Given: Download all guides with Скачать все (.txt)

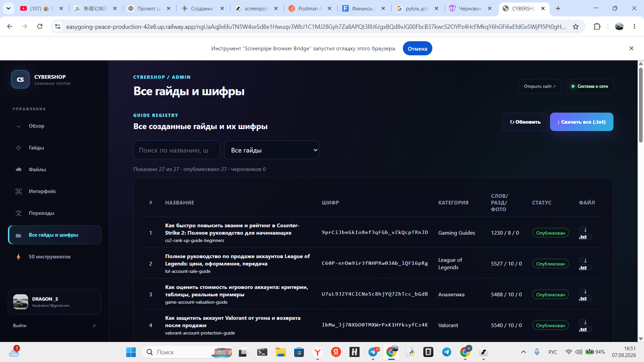Looking at the screenshot, I should coord(582,122).
